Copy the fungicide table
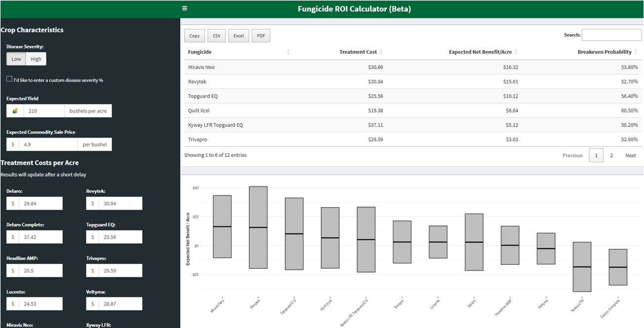 click(194, 36)
